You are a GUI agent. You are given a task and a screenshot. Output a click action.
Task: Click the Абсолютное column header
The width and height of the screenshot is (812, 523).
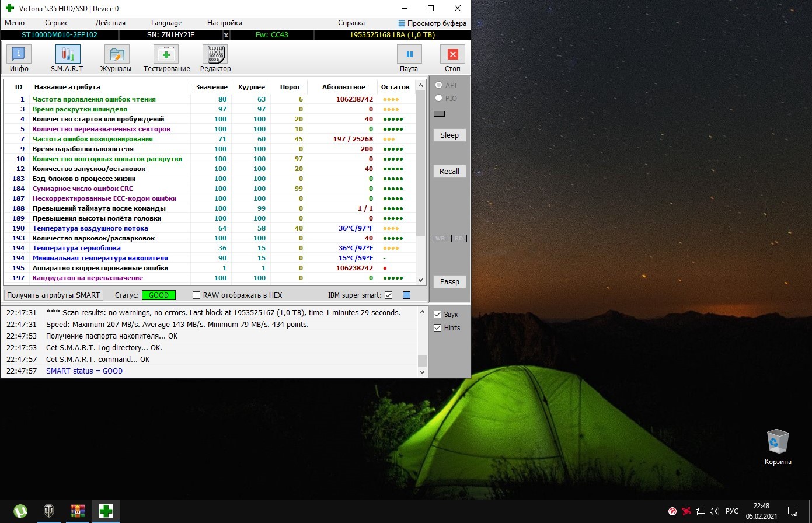click(x=344, y=87)
